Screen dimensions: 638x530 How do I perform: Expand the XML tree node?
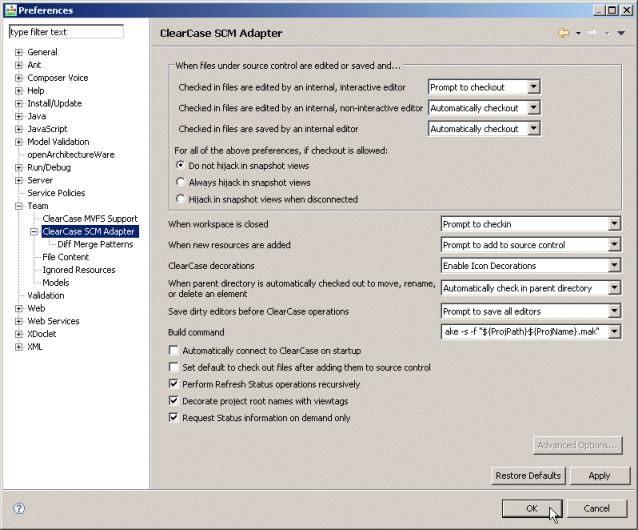tap(19, 347)
